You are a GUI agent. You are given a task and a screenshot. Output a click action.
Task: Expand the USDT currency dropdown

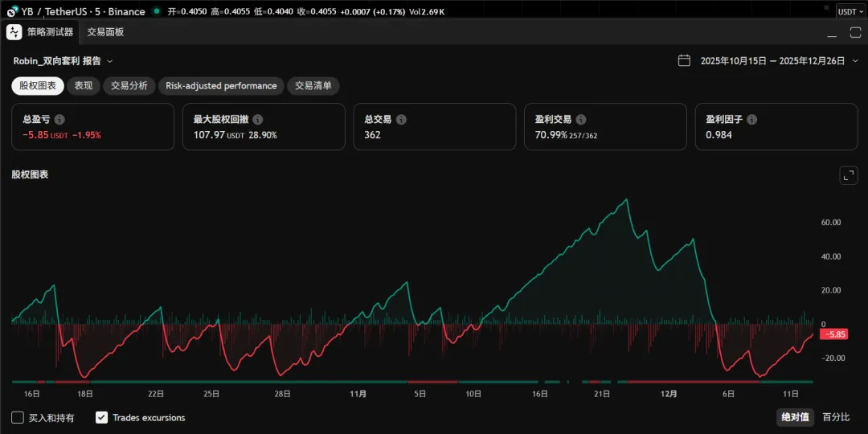point(850,11)
